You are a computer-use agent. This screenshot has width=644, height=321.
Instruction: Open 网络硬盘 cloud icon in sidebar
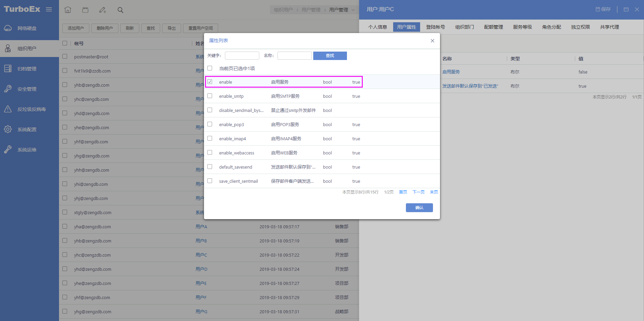(8, 28)
